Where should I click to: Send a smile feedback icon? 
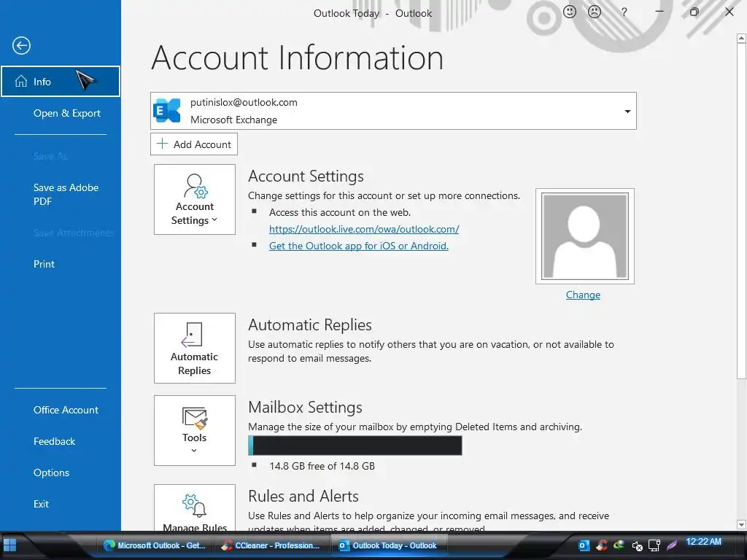click(x=569, y=12)
